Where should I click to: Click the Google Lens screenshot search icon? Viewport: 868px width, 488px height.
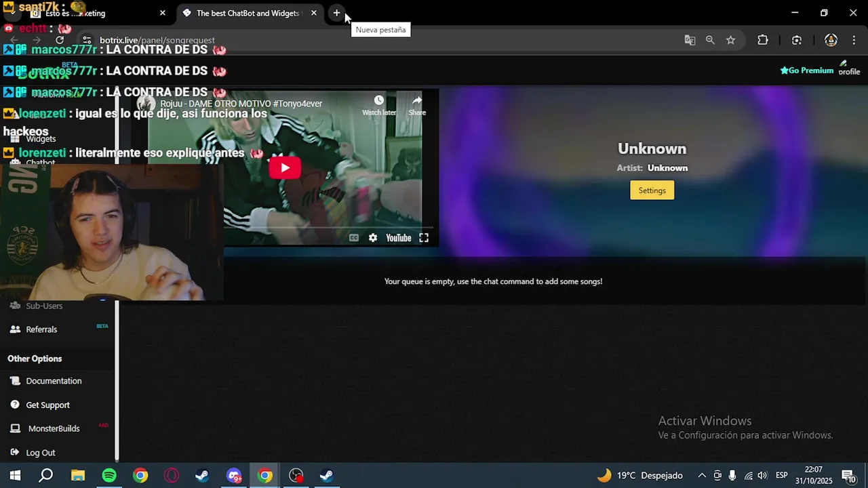tap(797, 40)
